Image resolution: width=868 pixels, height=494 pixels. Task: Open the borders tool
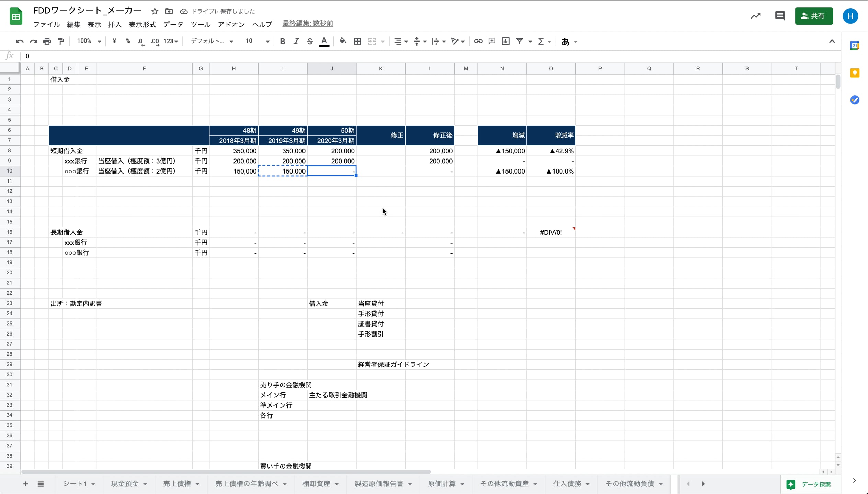357,42
